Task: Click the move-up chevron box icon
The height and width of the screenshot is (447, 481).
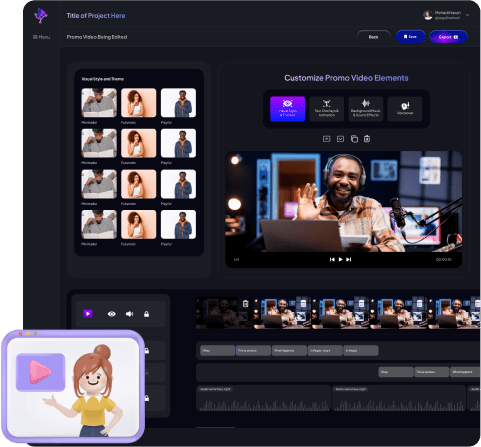Action: coord(327,139)
